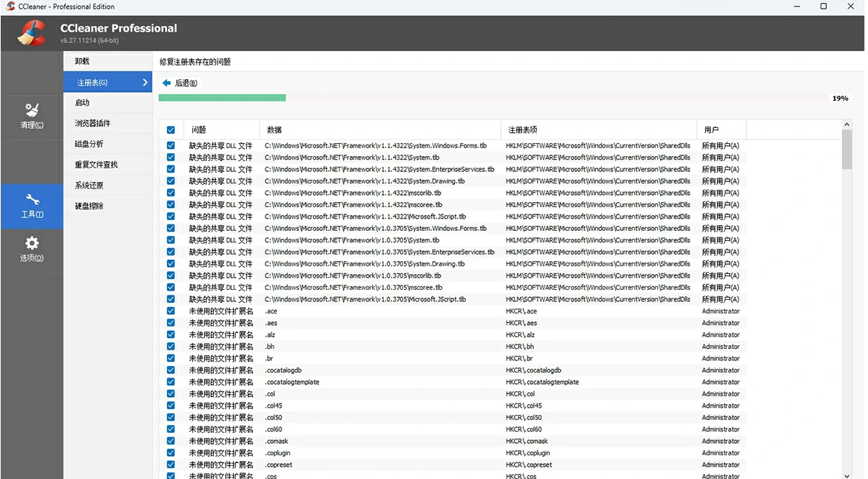The height and width of the screenshot is (479, 868).
Task: Click the 修复注册表存在的问题 heading
Action: coord(195,62)
